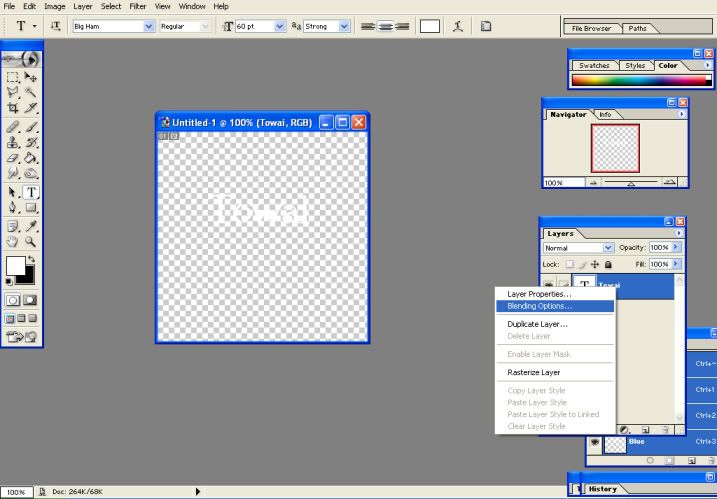Choose Duplicate Layer from context menu
This screenshot has height=499, width=717.
coord(555,324)
